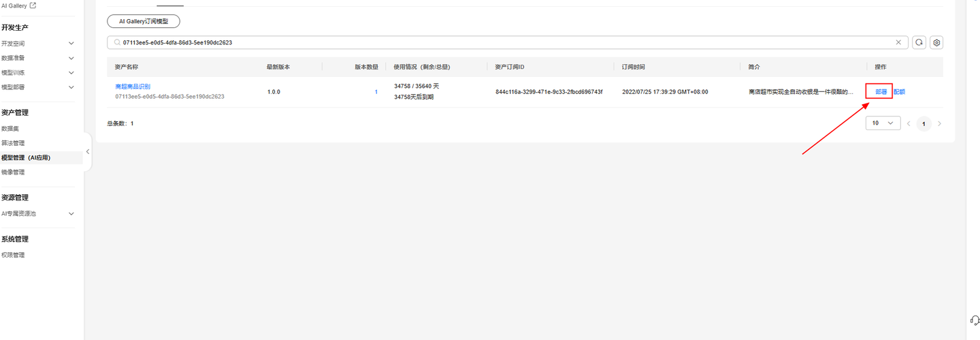Collapse the sidebar with the arrow handle
Image resolution: width=980 pixels, height=340 pixels.
pyautogui.click(x=87, y=151)
